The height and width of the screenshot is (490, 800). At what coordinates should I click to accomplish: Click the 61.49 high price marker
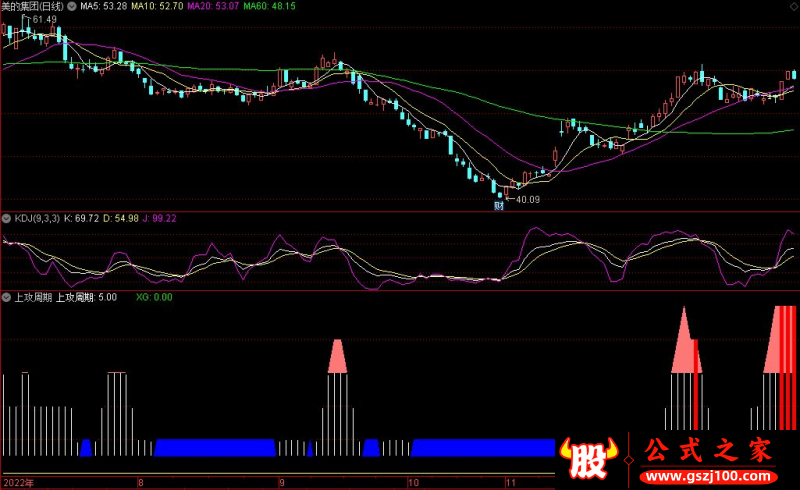point(44,19)
